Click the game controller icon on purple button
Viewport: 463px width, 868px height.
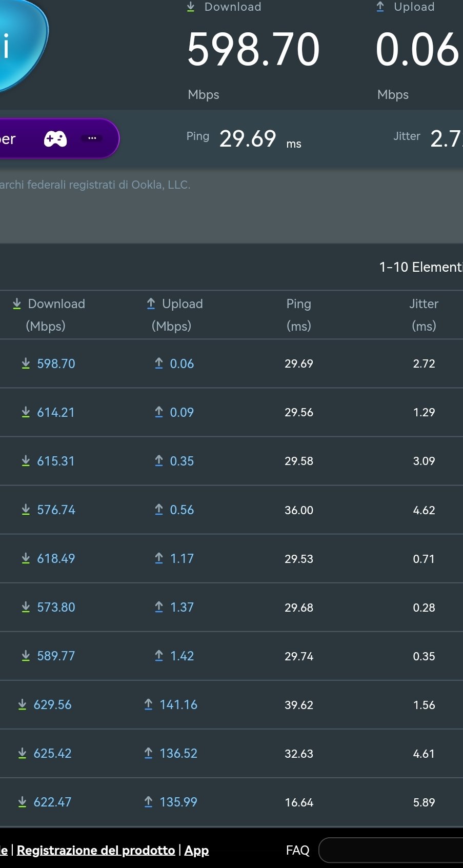click(55, 138)
